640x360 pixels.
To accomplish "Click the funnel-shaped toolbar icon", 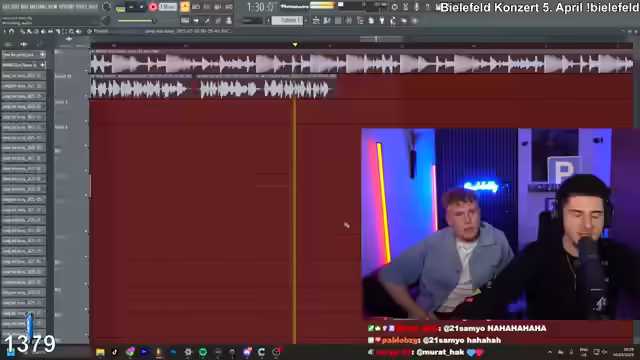I will [382, 20].
